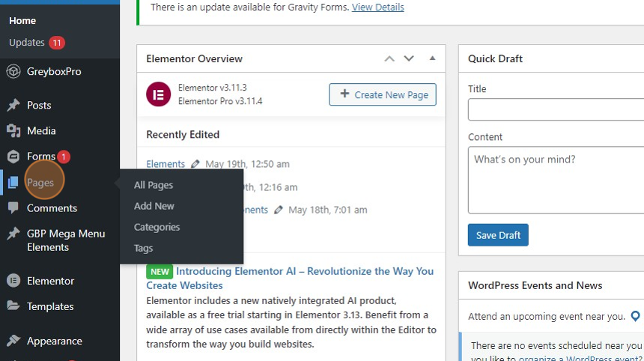The height and width of the screenshot is (361, 644).
Task: Open GBP Mega Menu Elements
Action: coord(66,240)
